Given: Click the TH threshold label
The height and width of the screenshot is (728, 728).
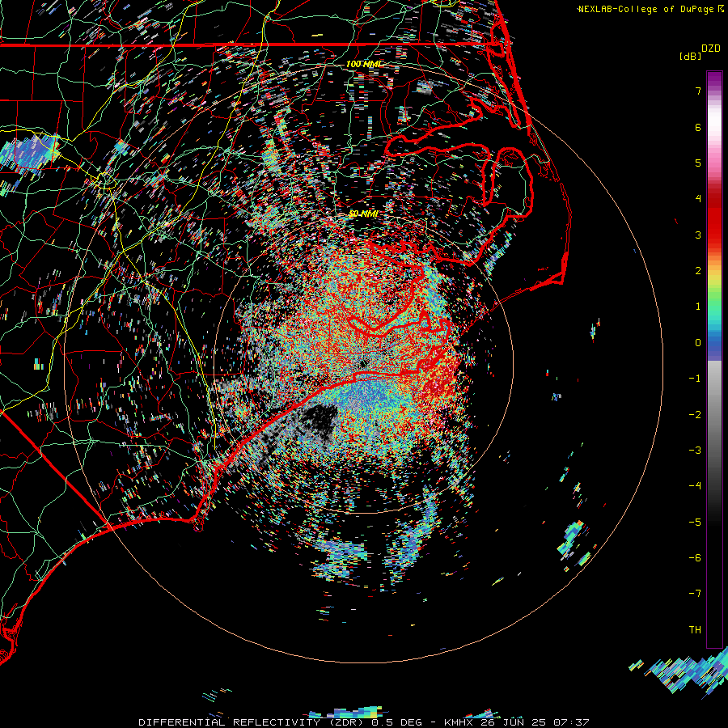Looking at the screenshot, I should point(695,629).
